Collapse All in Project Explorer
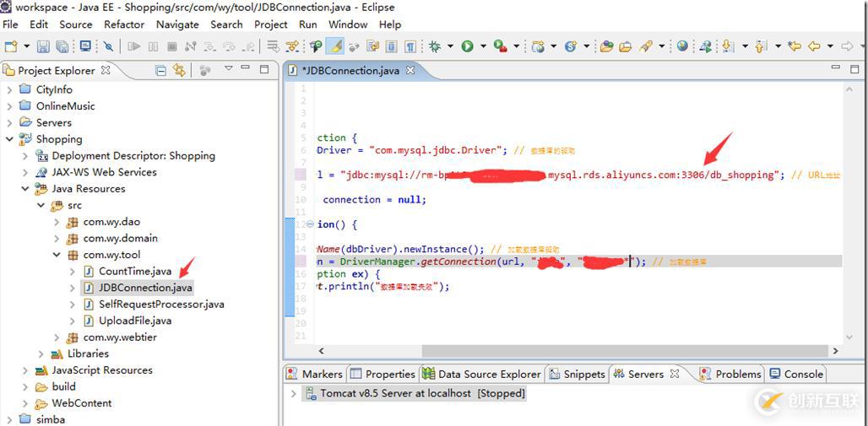 [x=160, y=71]
